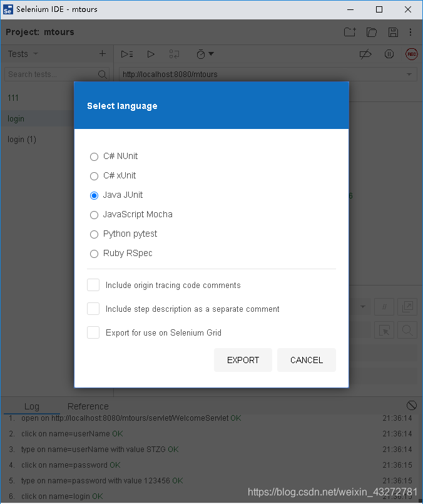Click the CANCEL button

[307, 360]
